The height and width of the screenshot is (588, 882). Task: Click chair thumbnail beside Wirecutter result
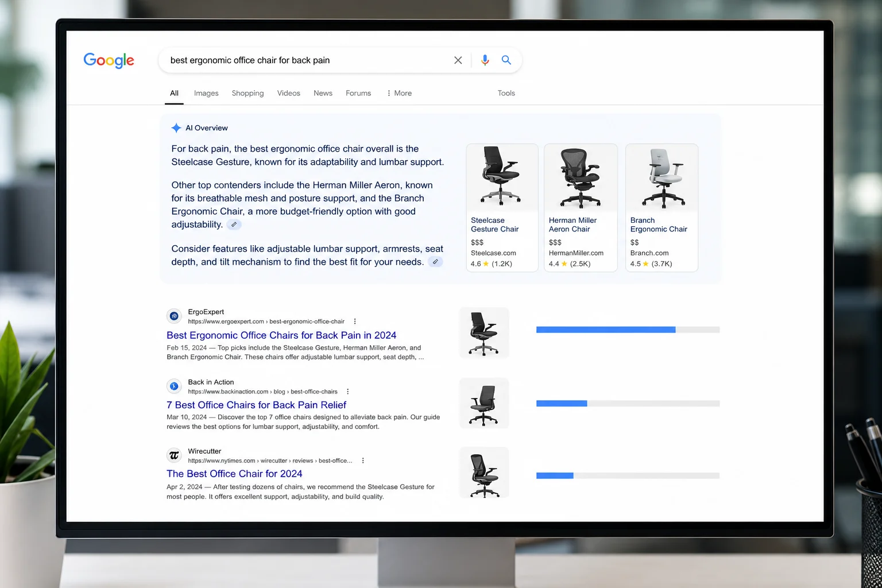pos(484,473)
